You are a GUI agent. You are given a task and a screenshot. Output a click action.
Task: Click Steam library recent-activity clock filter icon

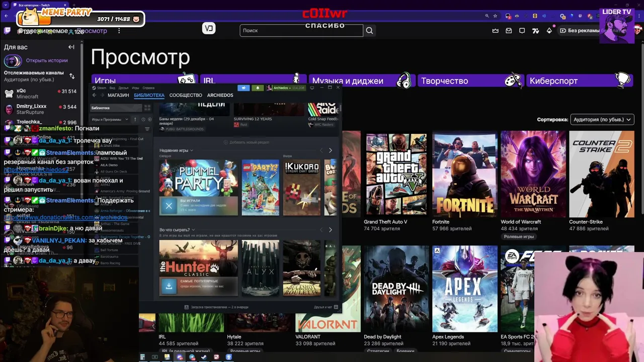143,119
